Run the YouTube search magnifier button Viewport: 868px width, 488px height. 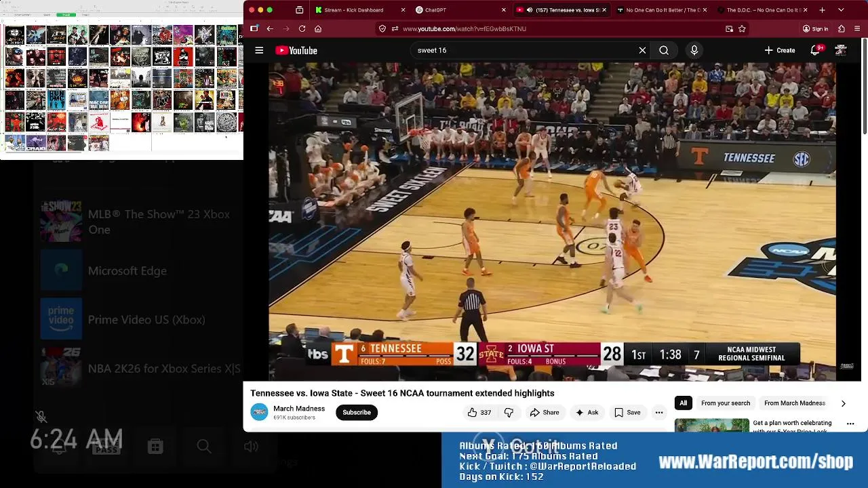664,50
